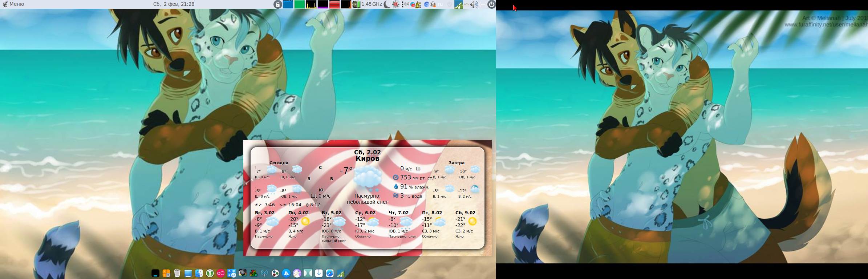Click the Пт, 8.02 forecast day
The width and height of the screenshot is (868, 279).
tap(432, 213)
